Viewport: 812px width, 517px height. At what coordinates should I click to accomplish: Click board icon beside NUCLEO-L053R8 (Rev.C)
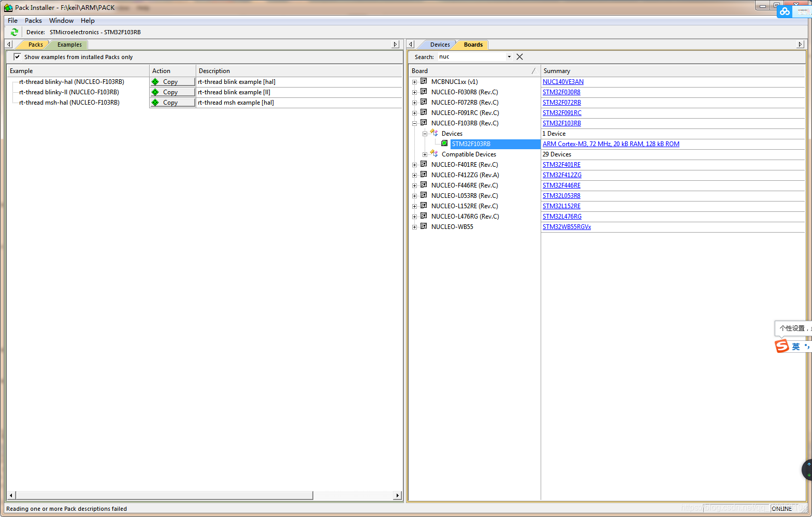tap(424, 195)
